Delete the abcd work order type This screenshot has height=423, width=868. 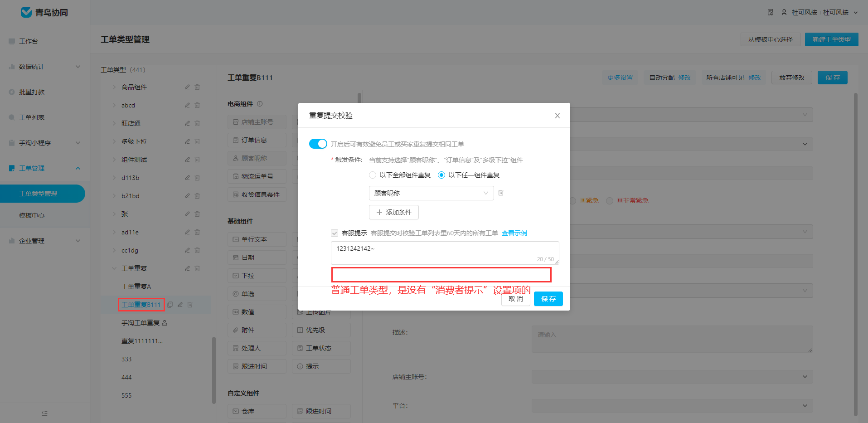[197, 105]
